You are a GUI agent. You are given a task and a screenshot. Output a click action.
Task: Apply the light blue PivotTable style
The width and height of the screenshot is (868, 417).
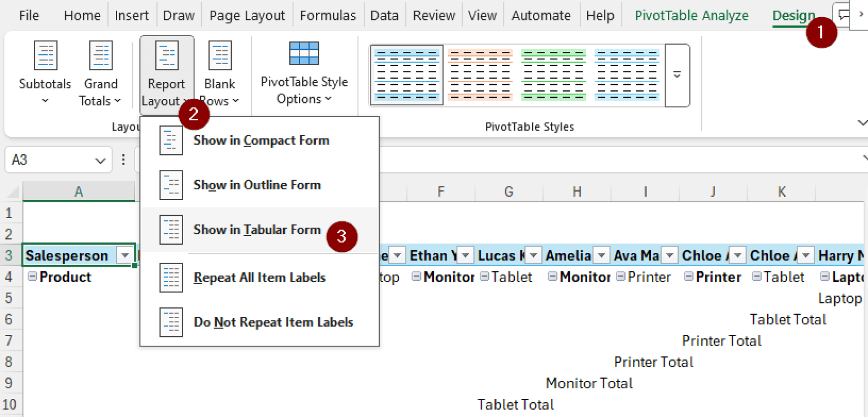[x=627, y=75]
